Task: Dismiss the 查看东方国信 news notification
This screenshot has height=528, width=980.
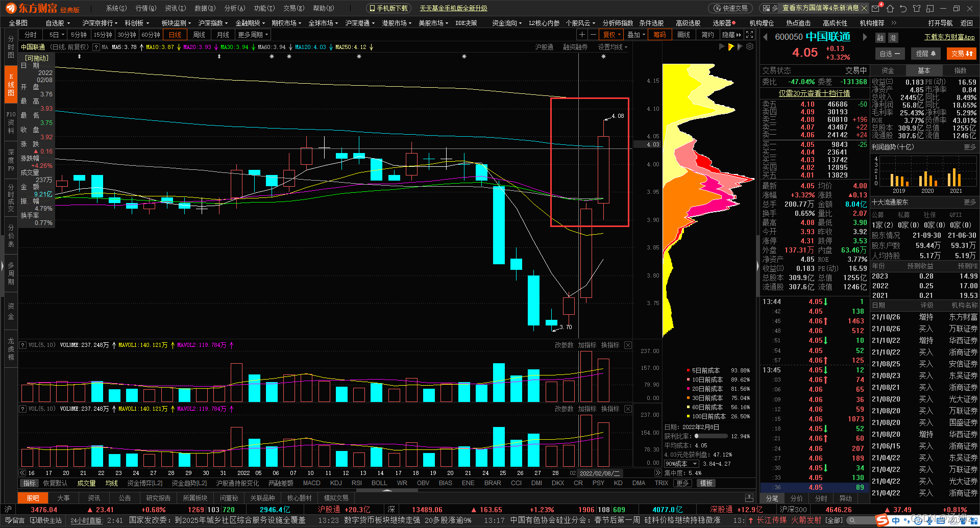Action: (x=864, y=8)
